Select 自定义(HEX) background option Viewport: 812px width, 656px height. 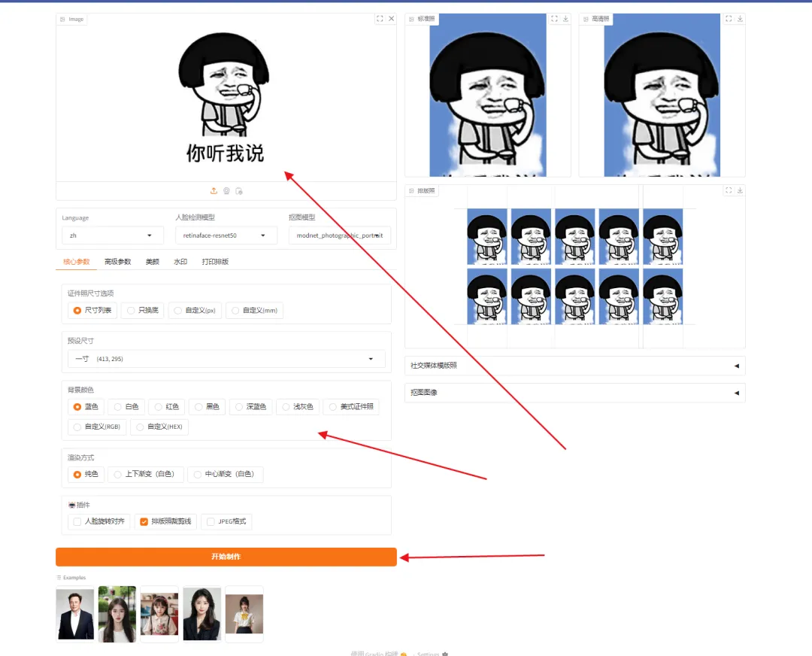(159, 427)
